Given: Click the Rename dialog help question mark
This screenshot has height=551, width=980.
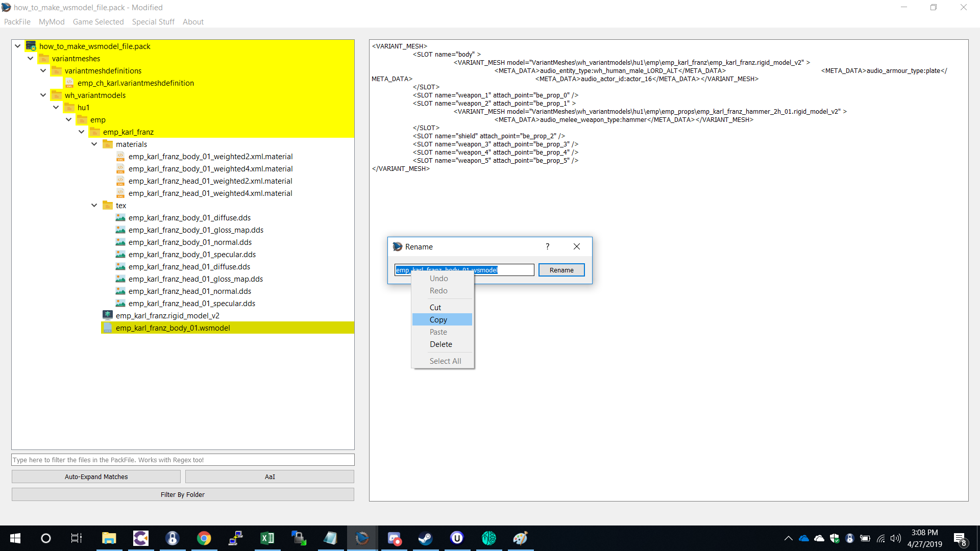Looking at the screenshot, I should click(547, 246).
